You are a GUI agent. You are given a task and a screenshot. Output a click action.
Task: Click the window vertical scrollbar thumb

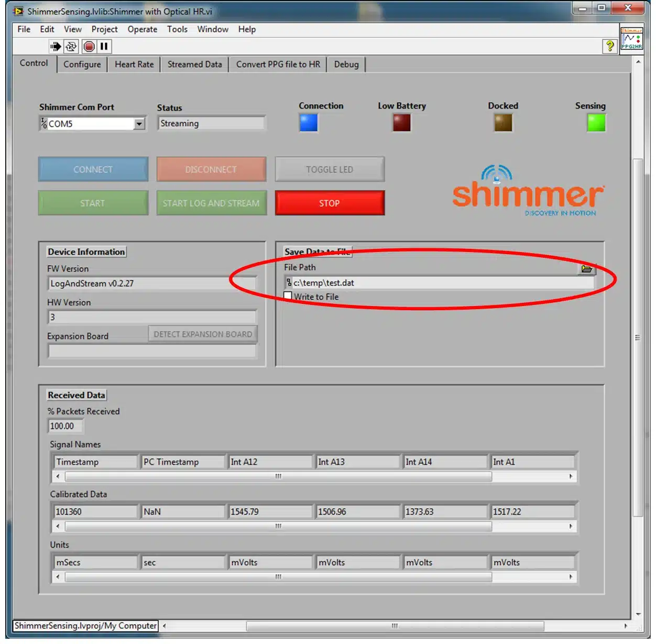[638, 337]
